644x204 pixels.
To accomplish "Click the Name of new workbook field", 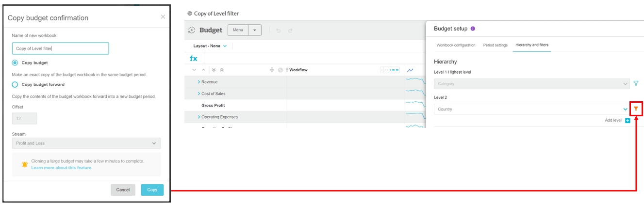I will pos(60,48).
